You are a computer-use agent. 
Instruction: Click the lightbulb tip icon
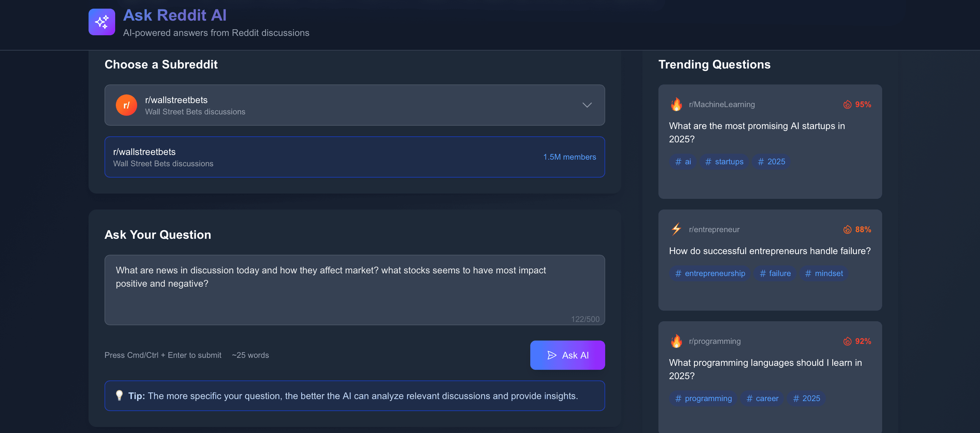[x=119, y=395]
